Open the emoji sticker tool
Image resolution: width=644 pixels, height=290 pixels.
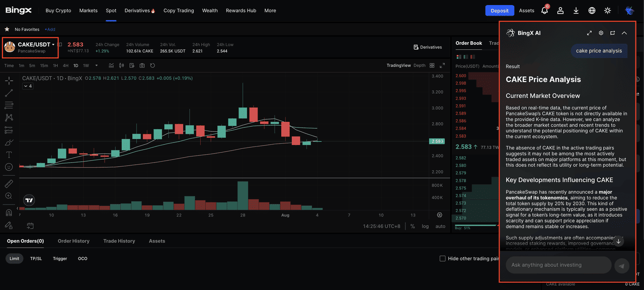point(9,167)
